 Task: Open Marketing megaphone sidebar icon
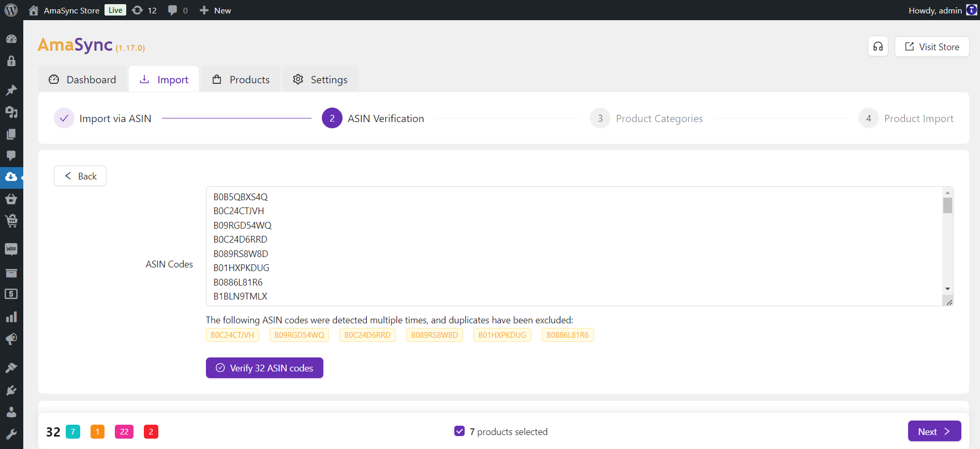pyautogui.click(x=11, y=339)
